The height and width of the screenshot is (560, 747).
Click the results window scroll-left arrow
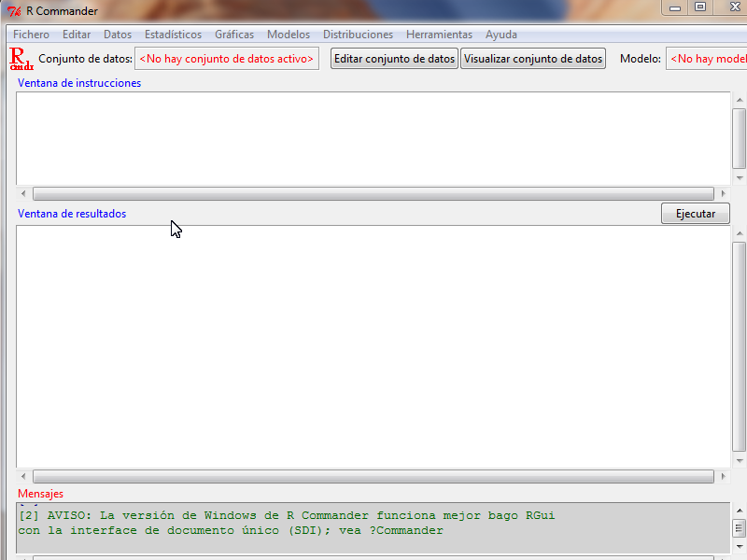pyautogui.click(x=23, y=476)
